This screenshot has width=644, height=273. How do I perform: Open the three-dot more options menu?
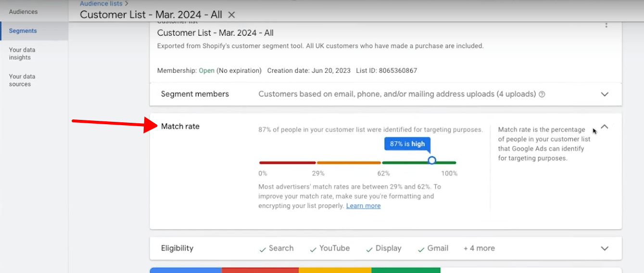coord(606,25)
